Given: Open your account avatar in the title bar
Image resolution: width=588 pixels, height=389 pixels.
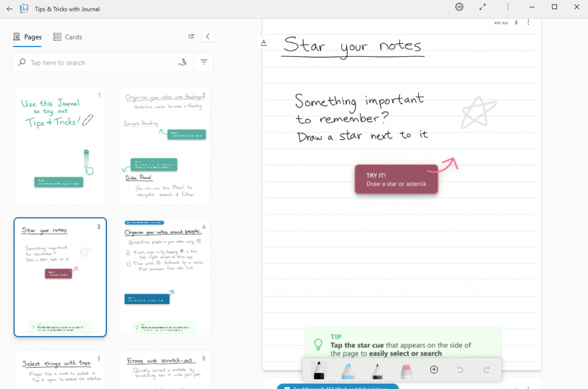Looking at the screenshot, I should (x=459, y=7).
